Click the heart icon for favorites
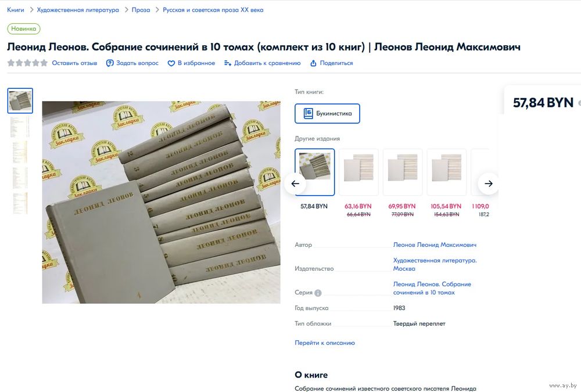 pyautogui.click(x=171, y=63)
